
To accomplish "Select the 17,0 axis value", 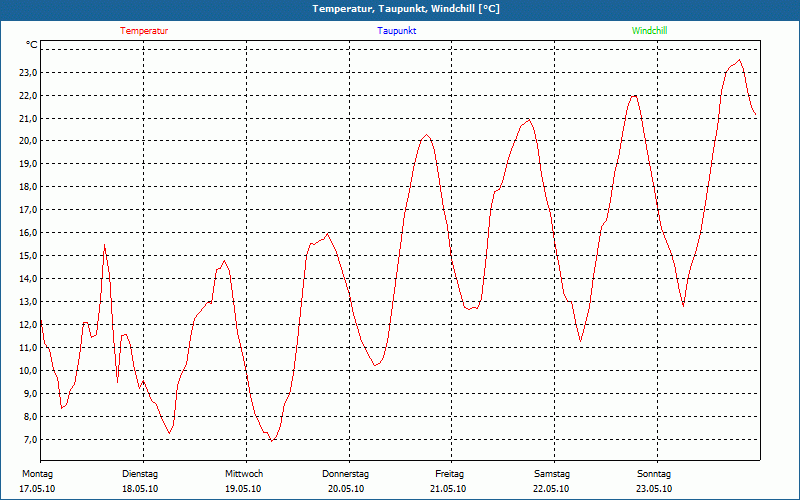I will [28, 210].
